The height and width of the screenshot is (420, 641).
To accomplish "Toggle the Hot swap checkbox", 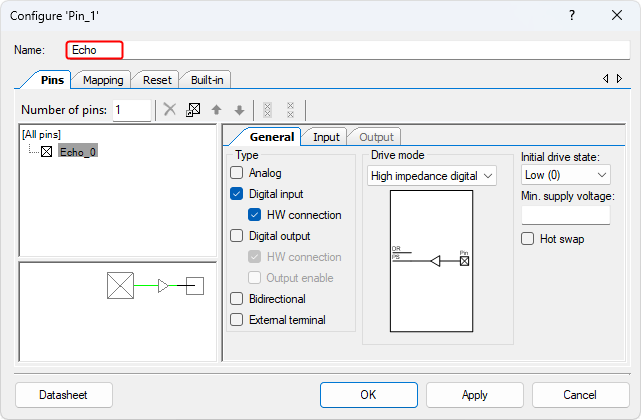I will (x=528, y=239).
